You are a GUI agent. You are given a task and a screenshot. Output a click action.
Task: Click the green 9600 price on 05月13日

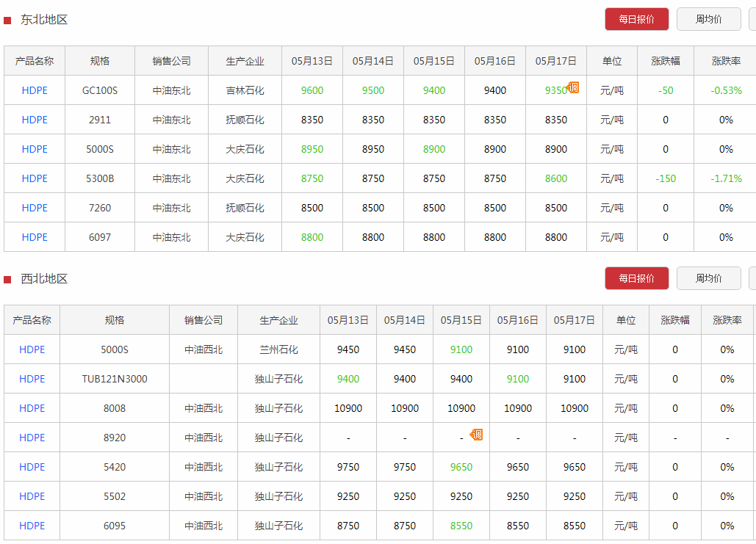[x=312, y=90]
